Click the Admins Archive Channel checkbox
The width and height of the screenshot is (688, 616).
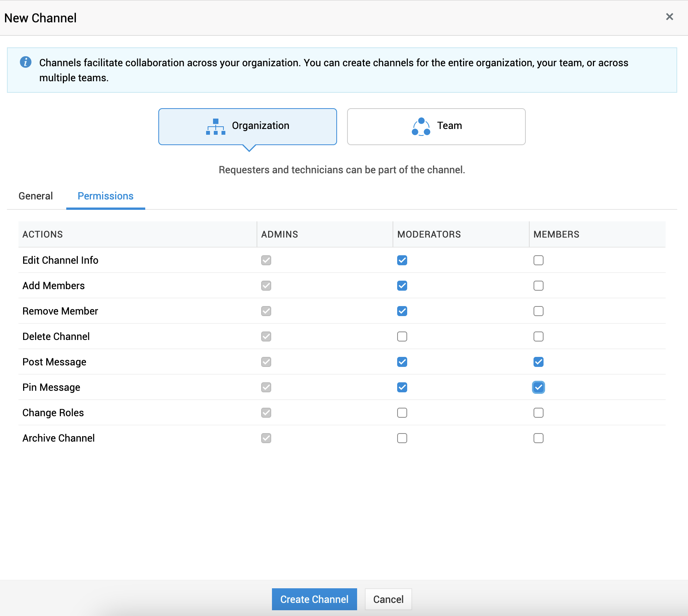click(266, 438)
